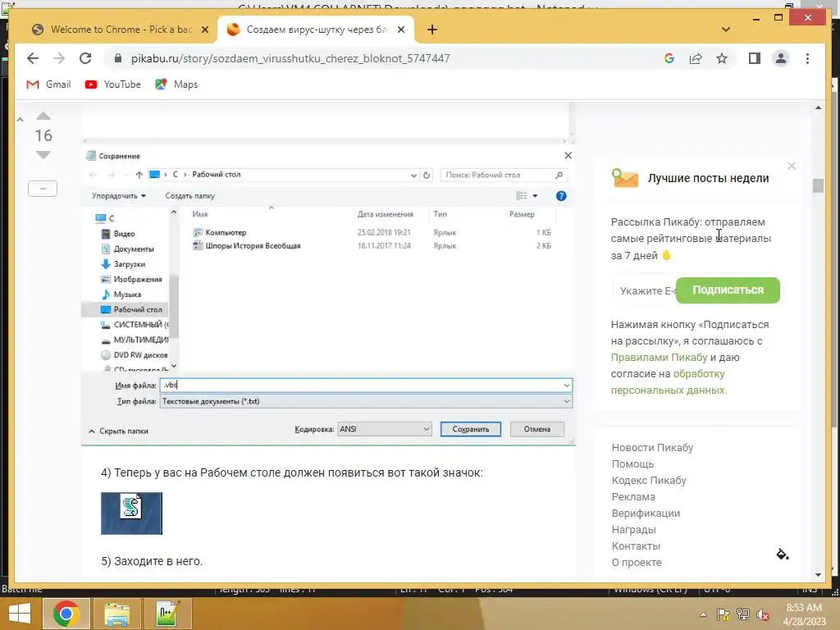Click the Сохранить button
840x630 pixels.
470,429
